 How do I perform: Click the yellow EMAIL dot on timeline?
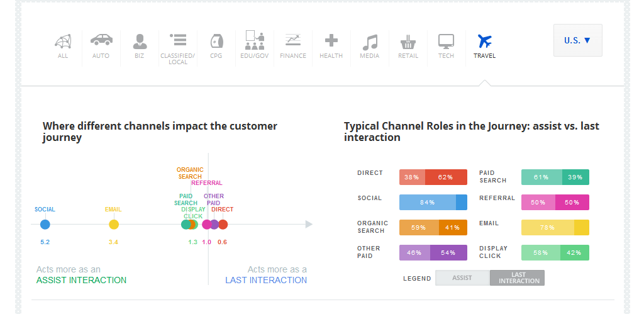[x=114, y=224]
